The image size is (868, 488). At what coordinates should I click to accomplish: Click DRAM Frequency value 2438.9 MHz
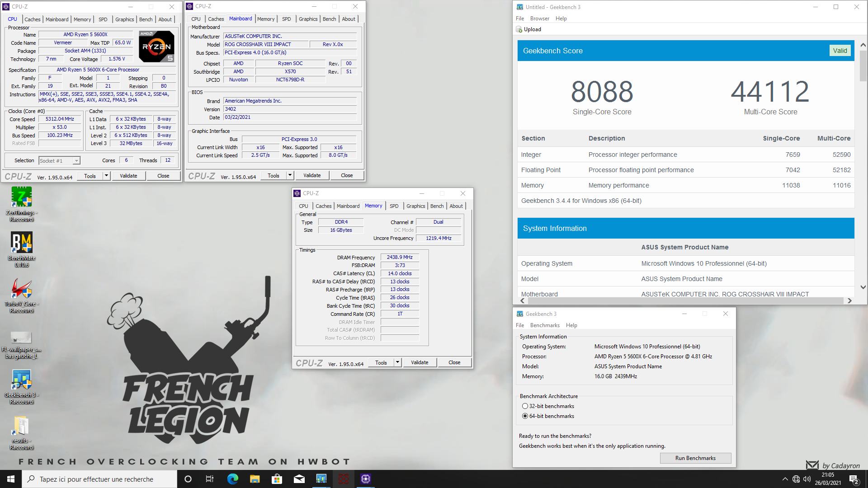(x=400, y=258)
